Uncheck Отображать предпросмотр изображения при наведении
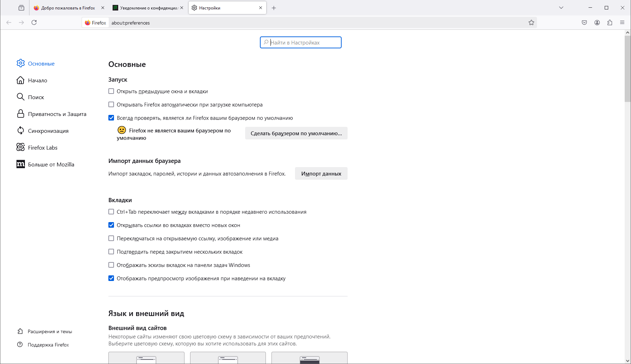Image resolution: width=631 pixels, height=364 pixels. pyautogui.click(x=111, y=278)
